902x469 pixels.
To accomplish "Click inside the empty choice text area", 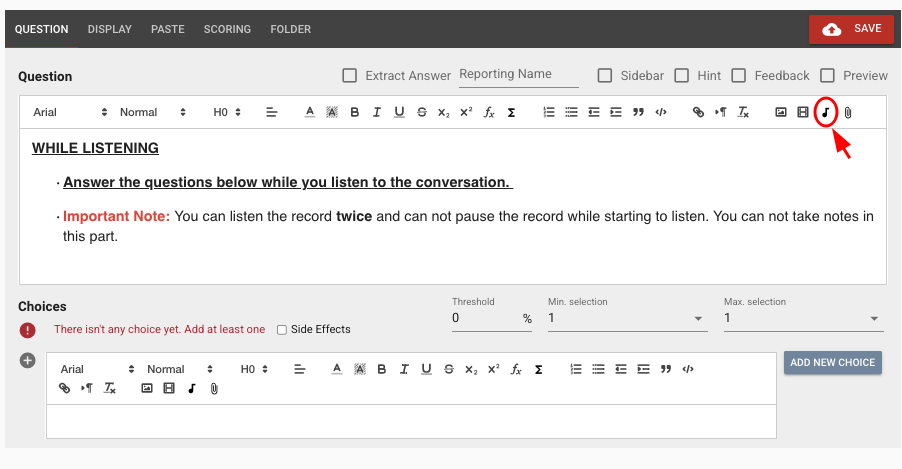I will tap(411, 421).
